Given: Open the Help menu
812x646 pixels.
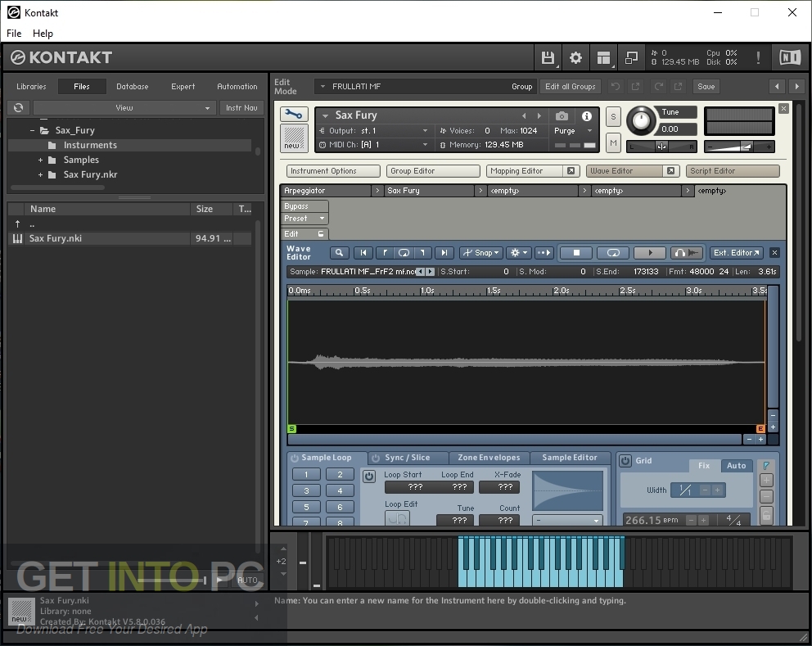Looking at the screenshot, I should click(x=43, y=33).
